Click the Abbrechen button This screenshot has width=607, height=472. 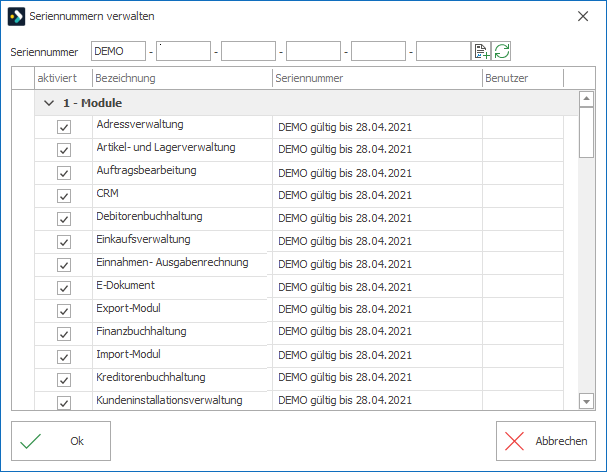click(x=546, y=441)
